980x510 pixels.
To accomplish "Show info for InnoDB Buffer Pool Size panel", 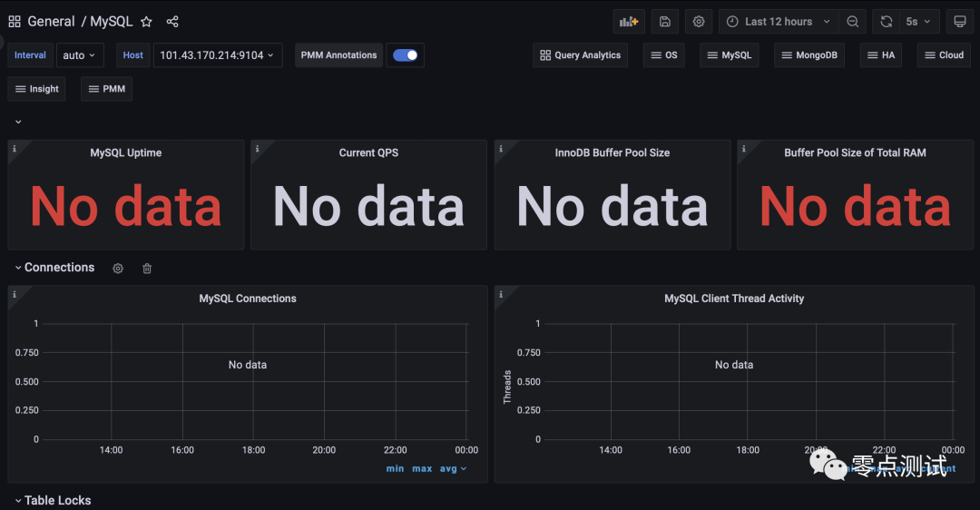I will (x=501, y=149).
